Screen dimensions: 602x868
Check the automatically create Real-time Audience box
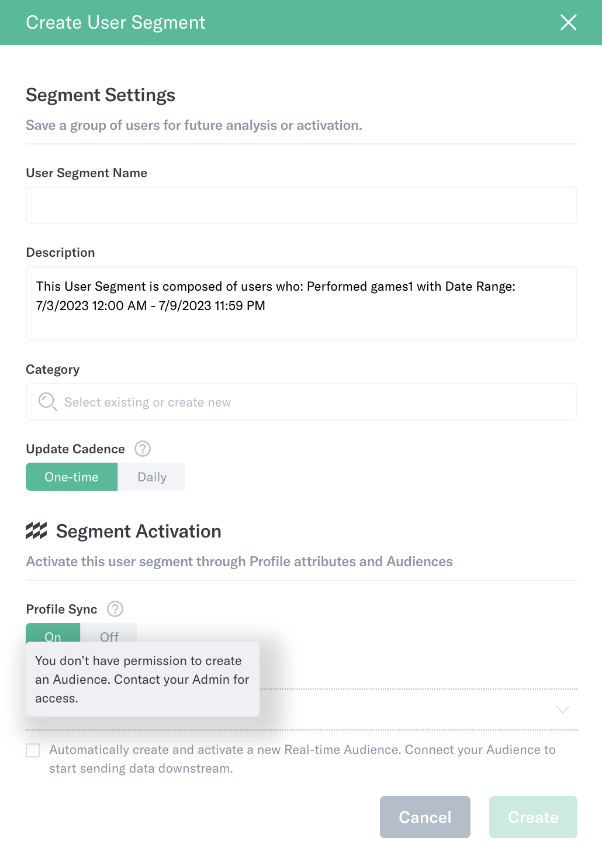coord(33,750)
